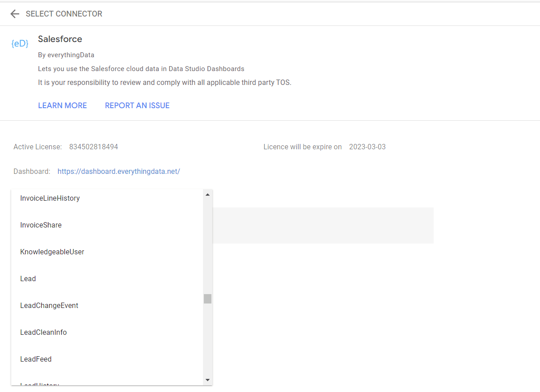Click the dropdown list scrollbar thumb
The image size is (540, 392).
tap(207, 299)
